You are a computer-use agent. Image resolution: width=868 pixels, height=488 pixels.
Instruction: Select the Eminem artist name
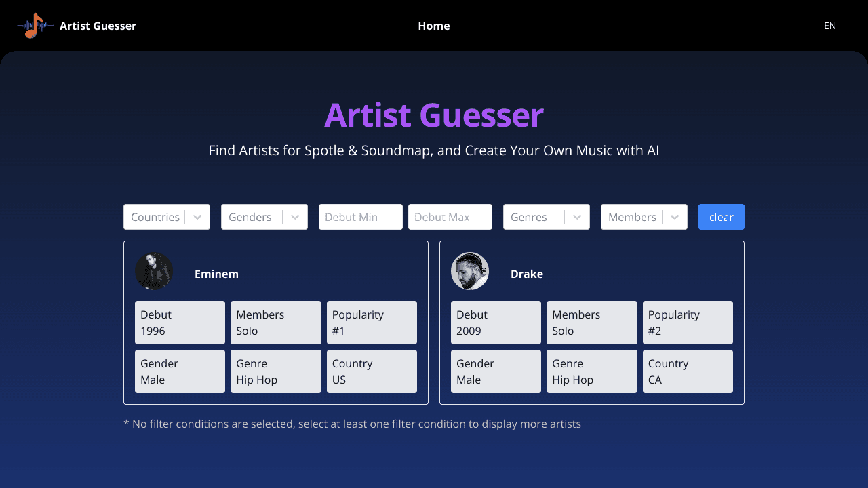pyautogui.click(x=216, y=274)
